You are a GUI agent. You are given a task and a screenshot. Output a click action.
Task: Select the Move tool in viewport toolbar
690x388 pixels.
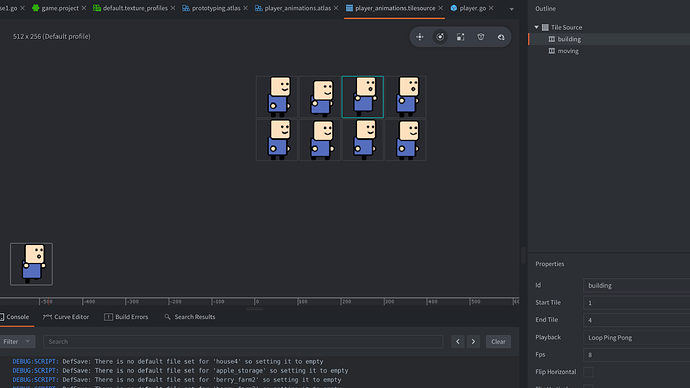coord(419,37)
